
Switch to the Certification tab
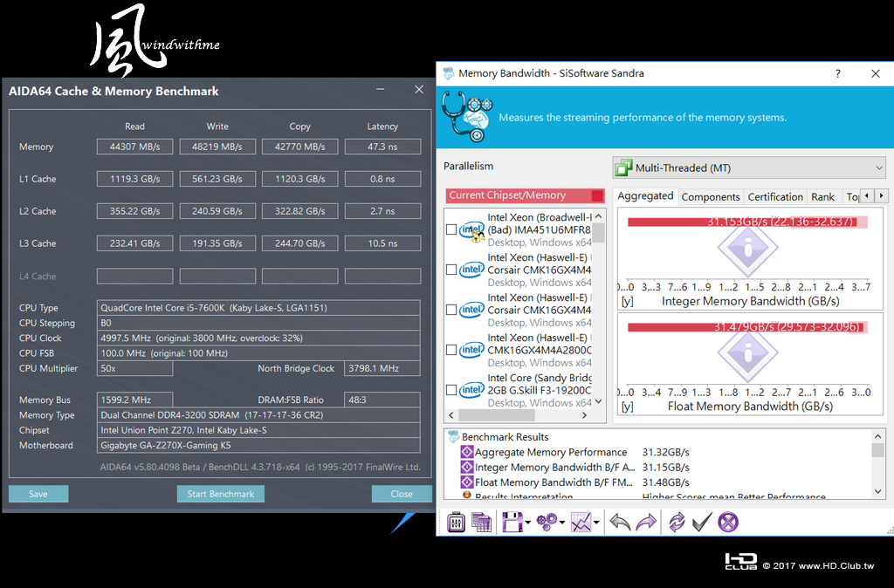tap(775, 197)
